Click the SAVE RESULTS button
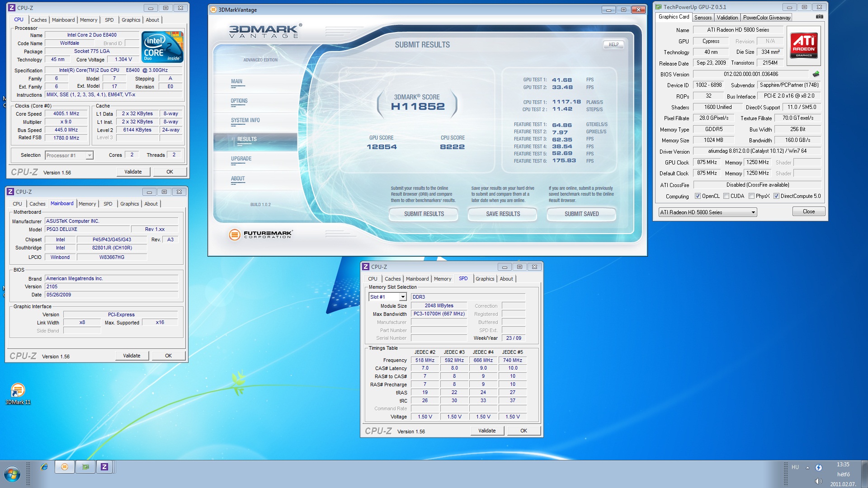 pyautogui.click(x=503, y=214)
